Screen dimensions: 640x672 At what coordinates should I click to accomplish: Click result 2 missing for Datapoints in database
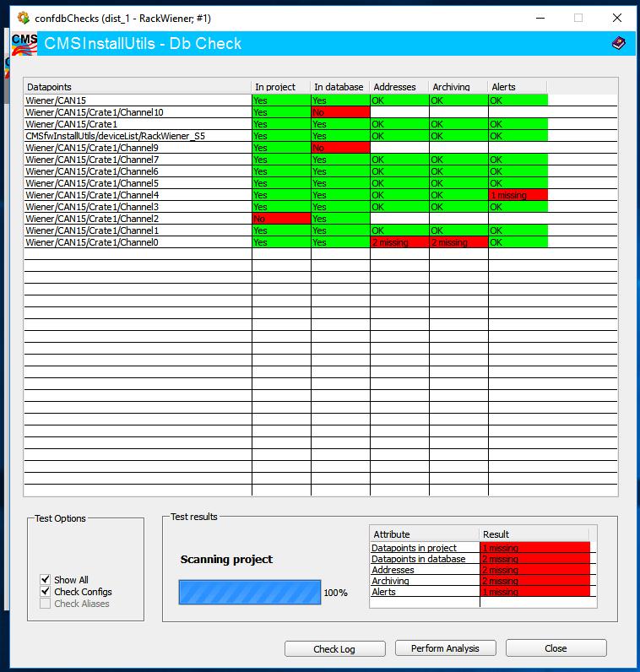click(535, 558)
